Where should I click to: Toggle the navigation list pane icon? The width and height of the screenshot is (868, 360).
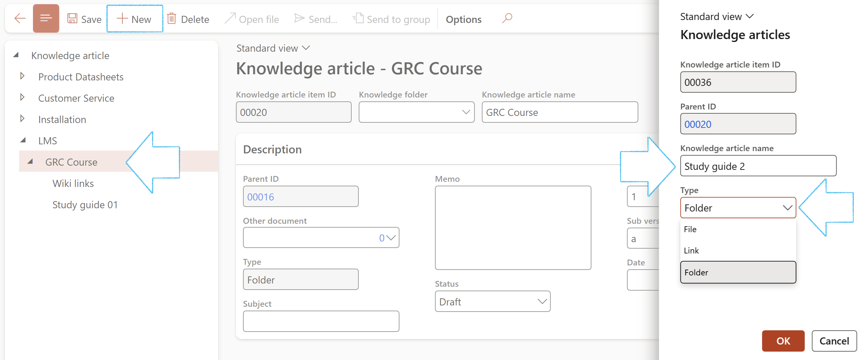click(x=46, y=18)
